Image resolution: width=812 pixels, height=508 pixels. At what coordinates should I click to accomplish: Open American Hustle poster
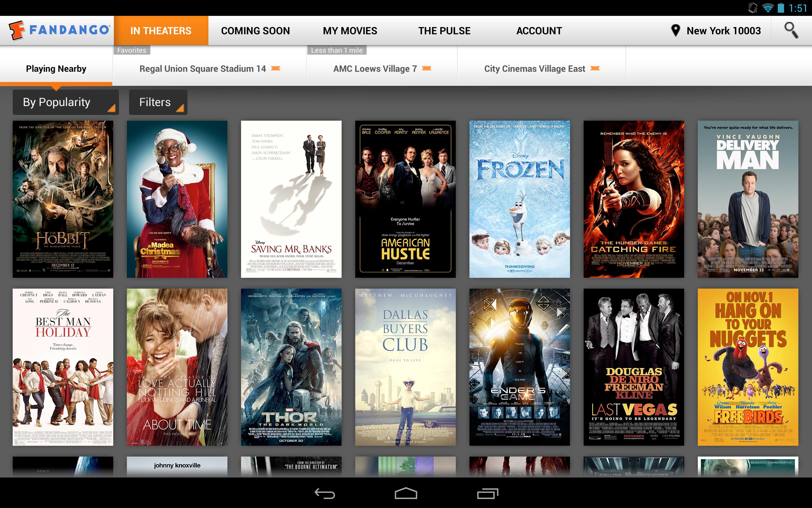(405, 199)
